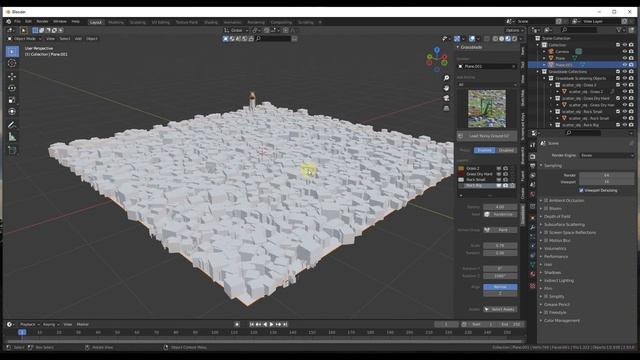Image resolution: width=640 pixels, height=360 pixels.
Task: Open the Output properties tab icon
Action: pyautogui.click(x=533, y=166)
